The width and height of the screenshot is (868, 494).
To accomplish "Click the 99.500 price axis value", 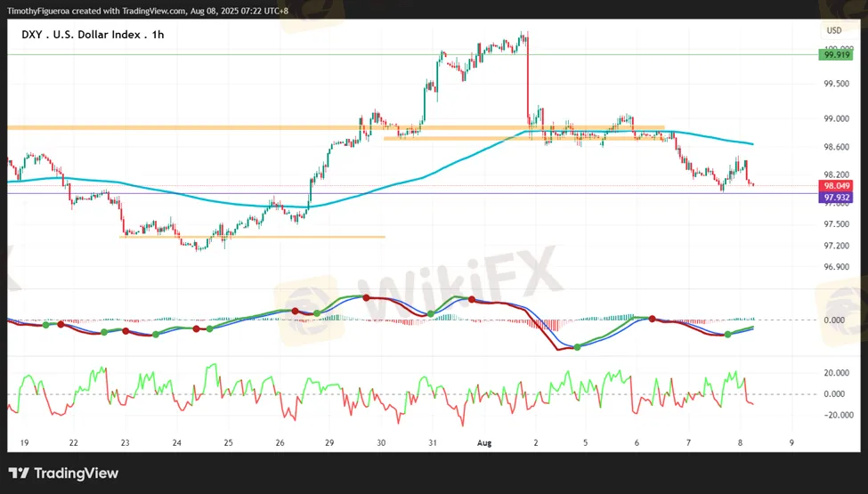I will 837,84.
